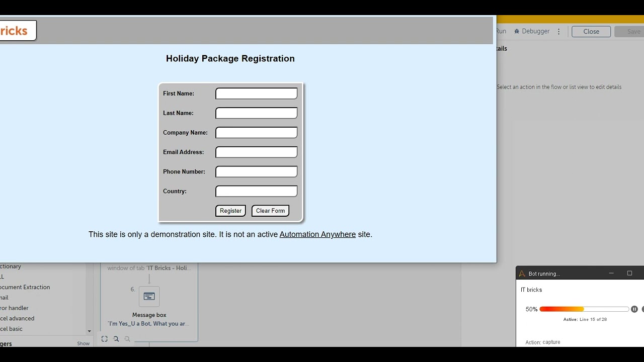Image resolution: width=644 pixels, height=362 pixels.
Task: Select Dictionary in actions list
Action: (x=11, y=266)
